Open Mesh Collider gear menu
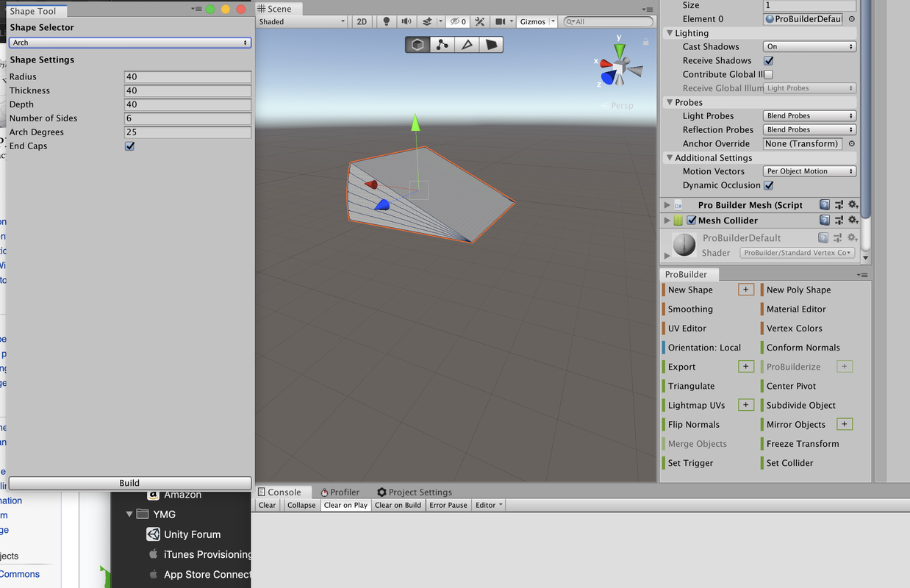This screenshot has width=910, height=588. 853,220
